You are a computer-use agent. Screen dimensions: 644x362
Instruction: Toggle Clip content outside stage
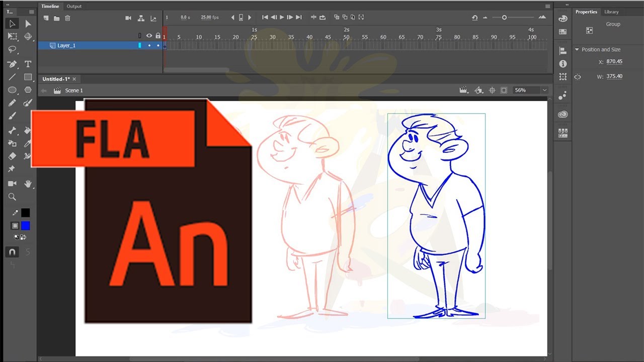point(504,90)
